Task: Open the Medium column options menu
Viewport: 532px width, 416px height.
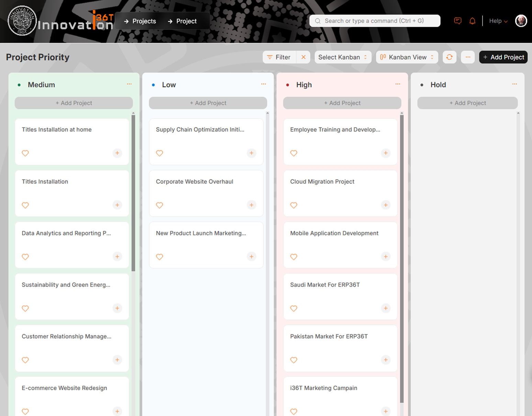Action: point(129,84)
